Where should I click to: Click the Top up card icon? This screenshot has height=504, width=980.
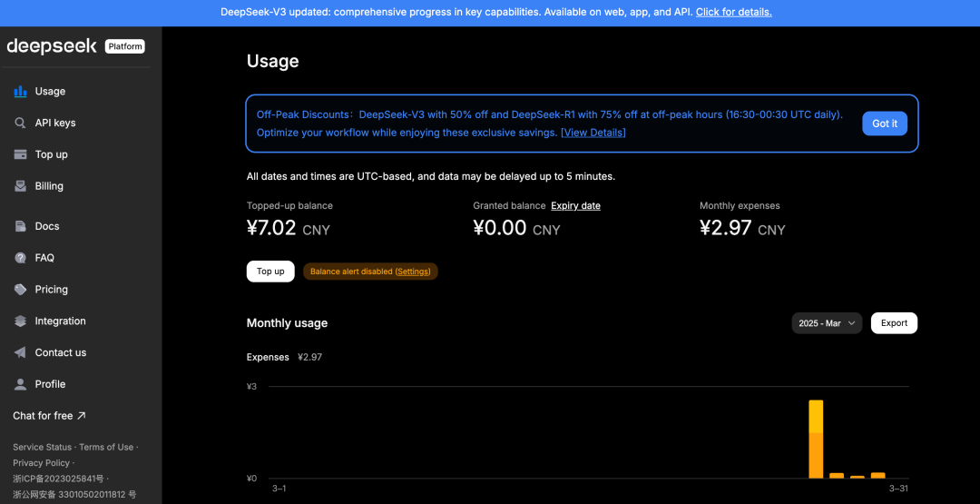(x=20, y=154)
